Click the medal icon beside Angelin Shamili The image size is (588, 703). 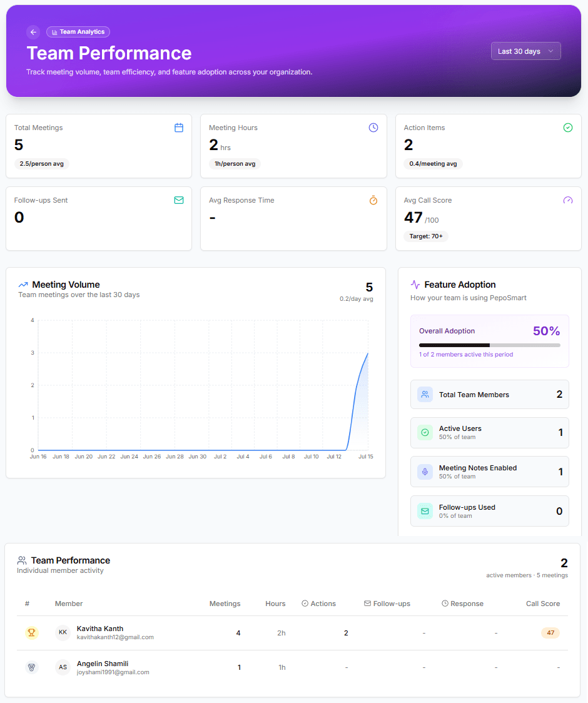31,667
